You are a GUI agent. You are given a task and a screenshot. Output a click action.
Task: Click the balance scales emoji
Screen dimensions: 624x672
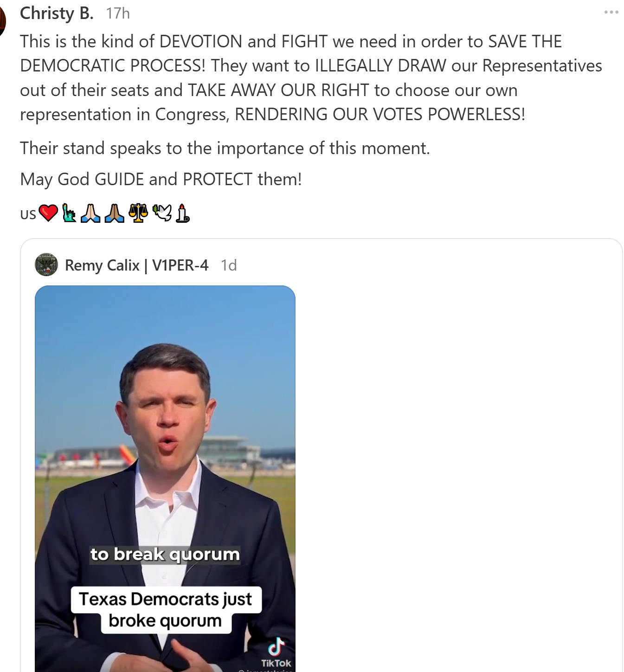coord(138,213)
